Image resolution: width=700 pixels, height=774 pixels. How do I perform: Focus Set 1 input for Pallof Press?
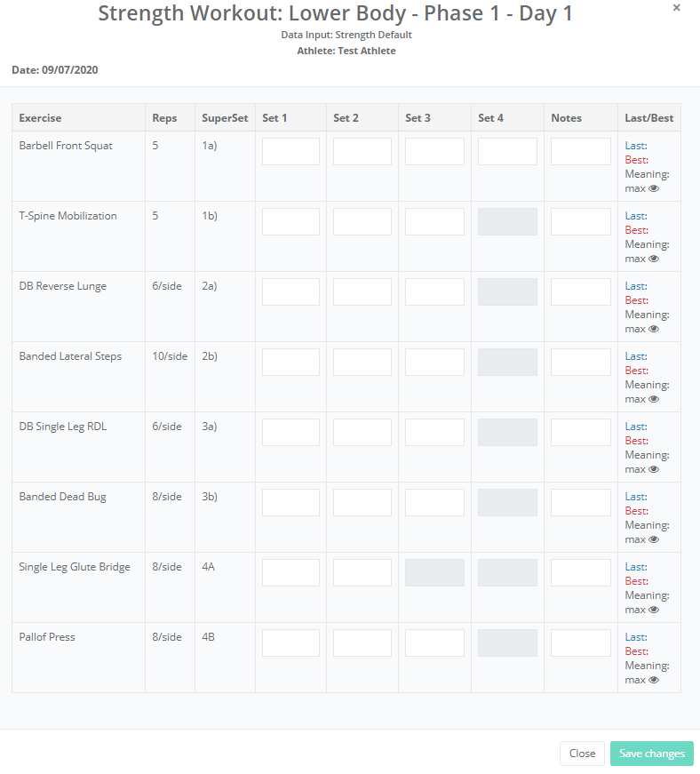tap(290, 642)
